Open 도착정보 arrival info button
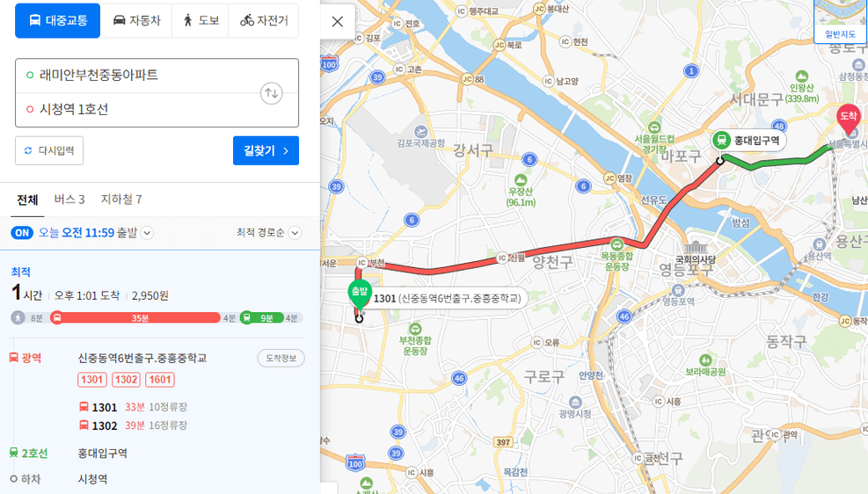The image size is (868, 494). (281, 358)
